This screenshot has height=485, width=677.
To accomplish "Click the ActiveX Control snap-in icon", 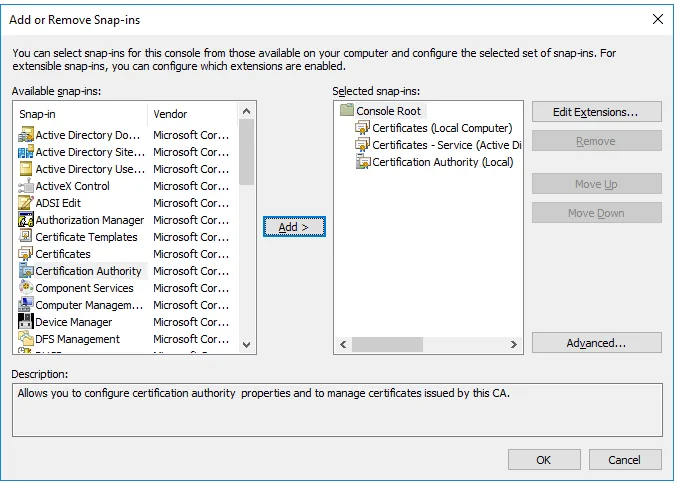I will (26, 186).
